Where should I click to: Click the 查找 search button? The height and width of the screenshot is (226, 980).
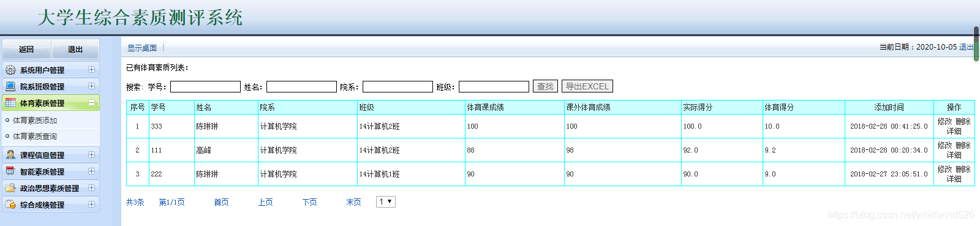[x=545, y=86]
